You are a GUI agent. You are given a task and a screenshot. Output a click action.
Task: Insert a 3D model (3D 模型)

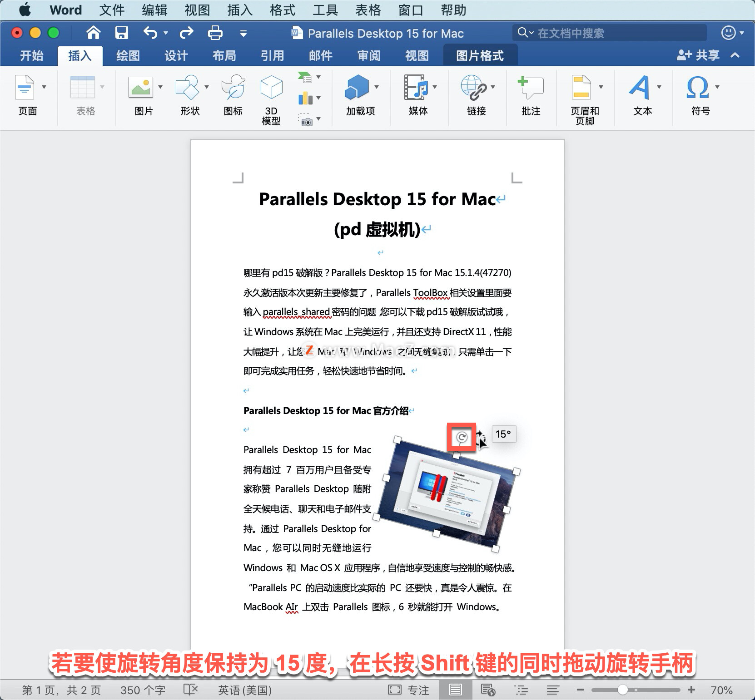point(271,87)
